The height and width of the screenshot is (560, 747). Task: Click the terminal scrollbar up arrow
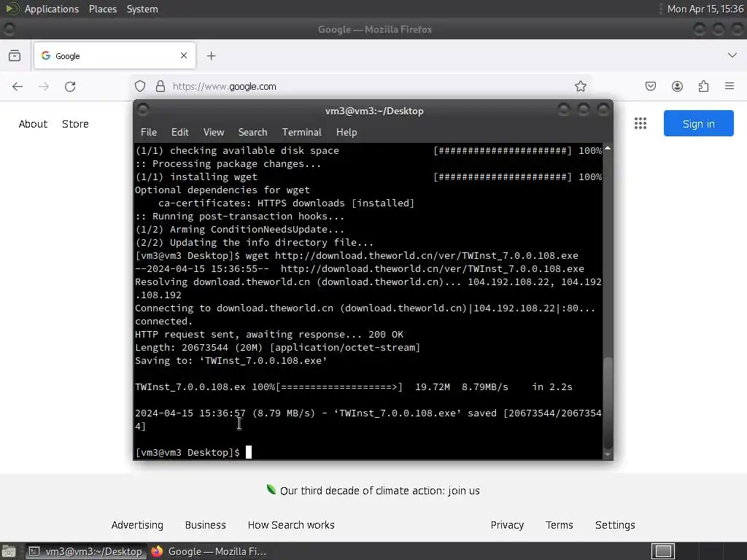(608, 148)
